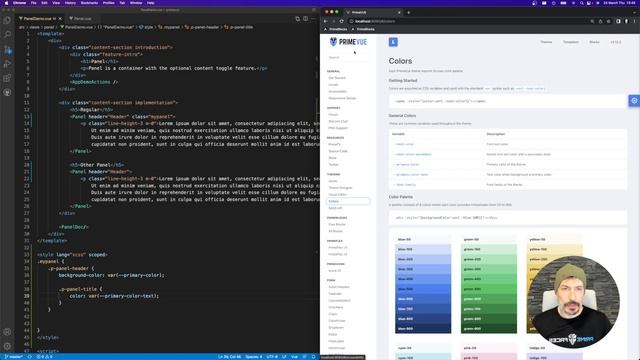Open the Bookmarks menu in the macOS menu bar

[x=89, y=3]
